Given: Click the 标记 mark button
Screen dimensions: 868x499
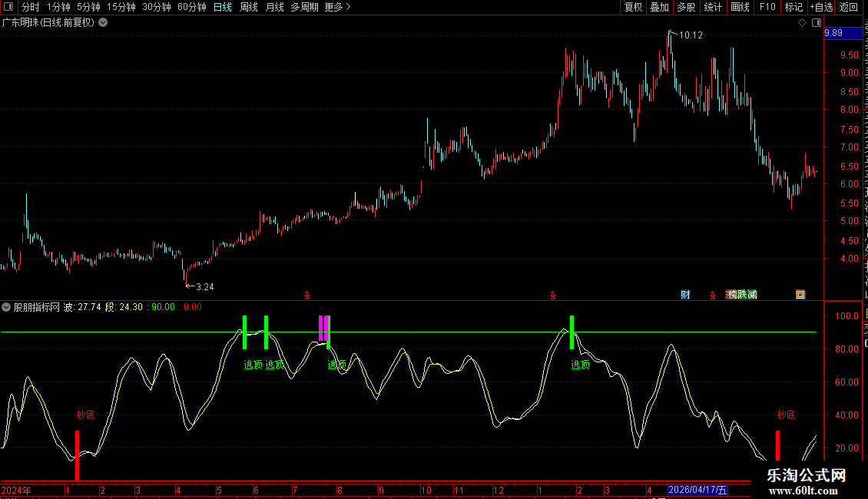Looking at the screenshot, I should pyautogui.click(x=793, y=7).
